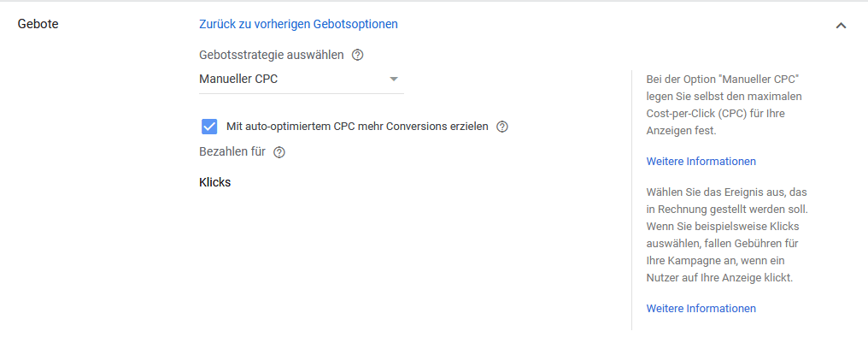The width and height of the screenshot is (868, 343).
Task: Open second 'Weitere Informationen' link about billing event
Action: pos(701,309)
